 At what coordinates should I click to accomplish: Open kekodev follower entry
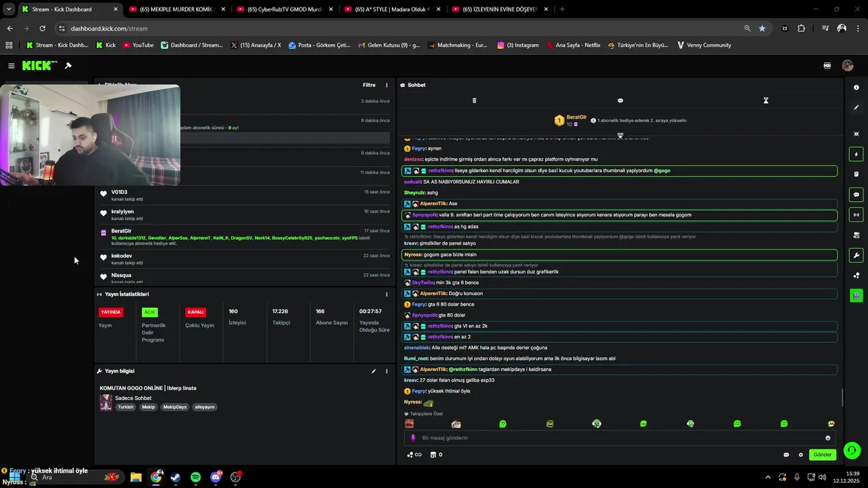(244, 259)
